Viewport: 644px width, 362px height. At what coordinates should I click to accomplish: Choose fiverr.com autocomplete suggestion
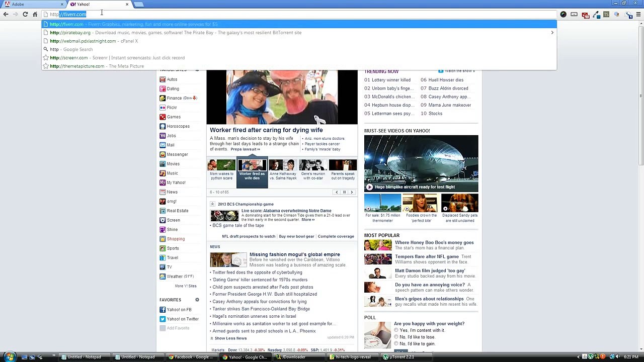coord(299,24)
